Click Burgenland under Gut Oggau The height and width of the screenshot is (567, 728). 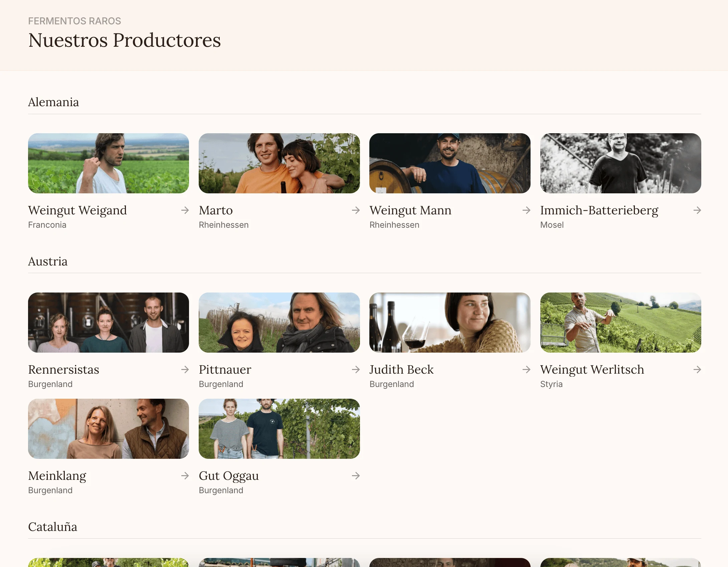coord(221,490)
